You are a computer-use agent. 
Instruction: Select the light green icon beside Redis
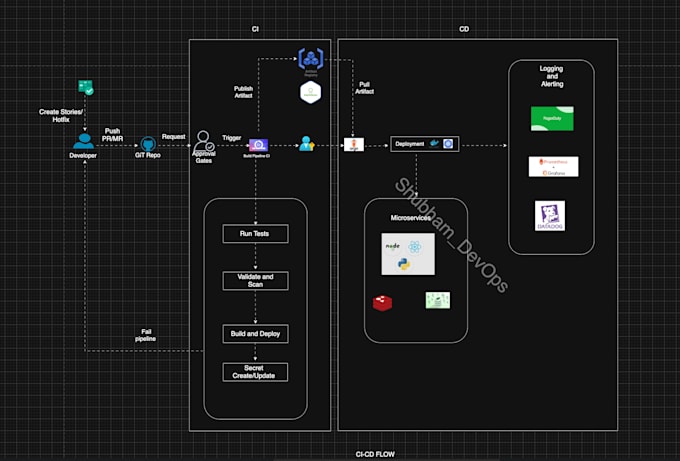click(x=438, y=300)
